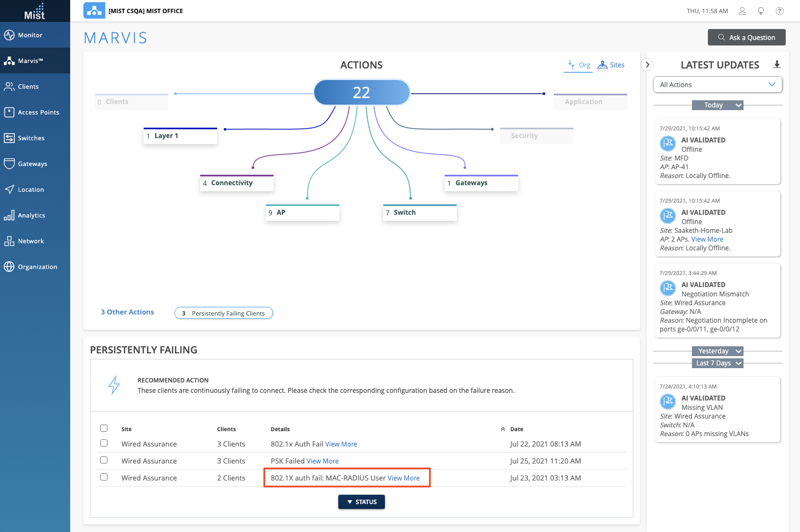800x532 pixels.
Task: Open Access Points in the sidebar
Action: pyautogui.click(x=38, y=112)
